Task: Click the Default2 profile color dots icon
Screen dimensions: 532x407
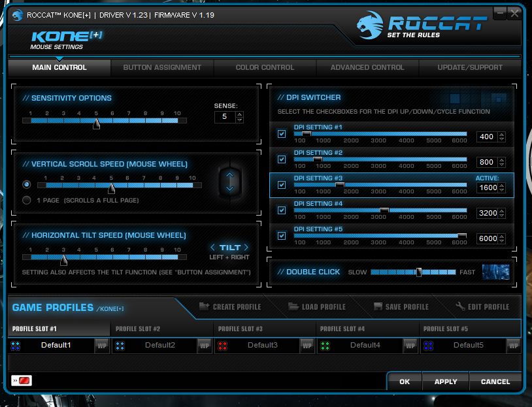Action: coord(120,346)
